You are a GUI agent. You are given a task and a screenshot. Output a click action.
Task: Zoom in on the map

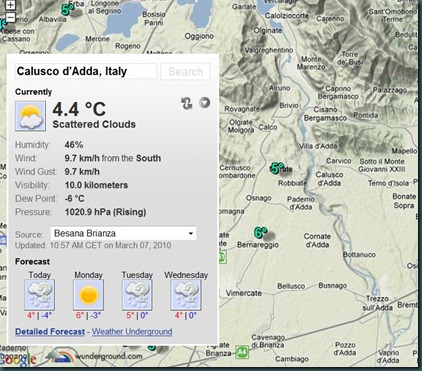(x=11, y=5)
